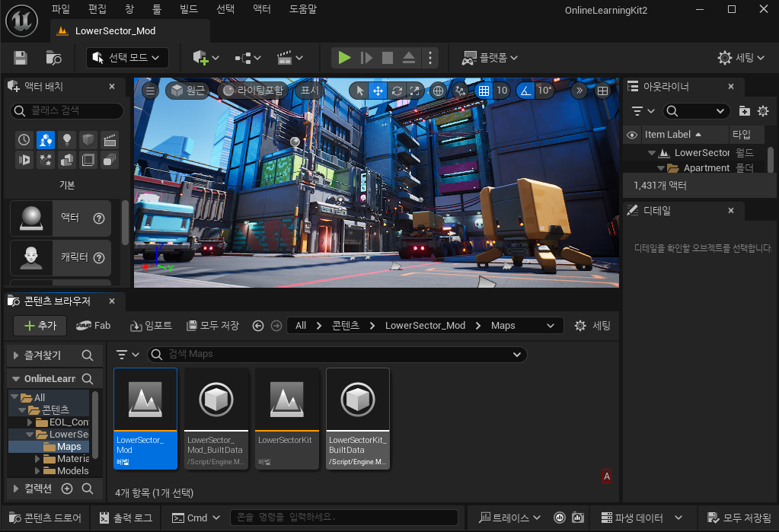
Task: Add new folder in Outliner panel
Action: pyautogui.click(x=744, y=111)
